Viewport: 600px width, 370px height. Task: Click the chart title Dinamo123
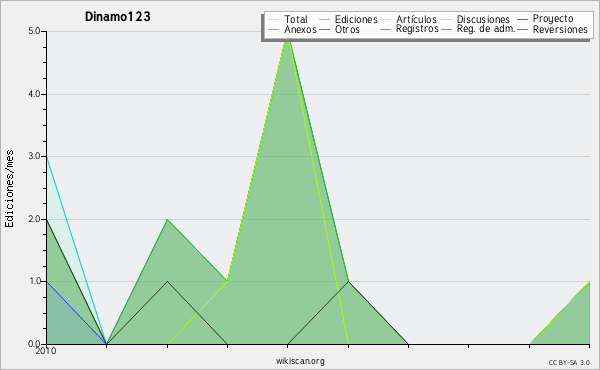(x=118, y=17)
